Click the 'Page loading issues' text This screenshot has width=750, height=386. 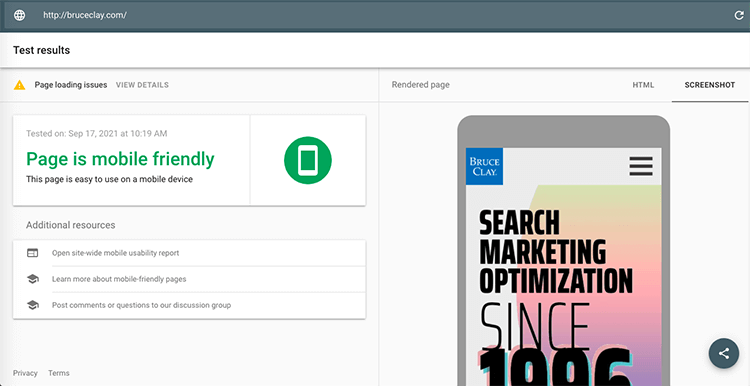(71, 85)
